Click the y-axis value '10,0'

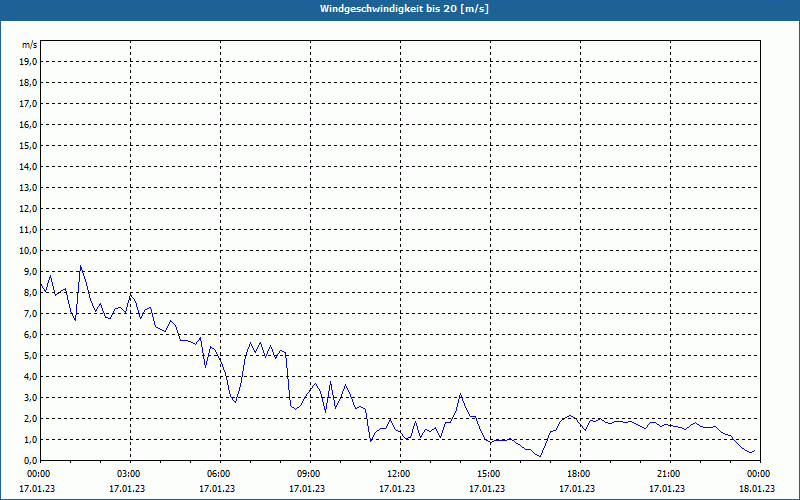28,251
